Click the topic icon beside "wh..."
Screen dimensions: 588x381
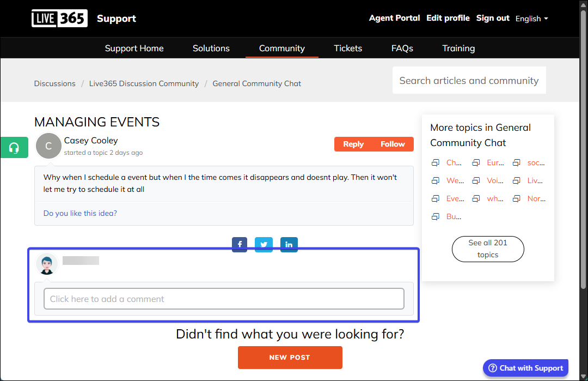click(x=476, y=198)
